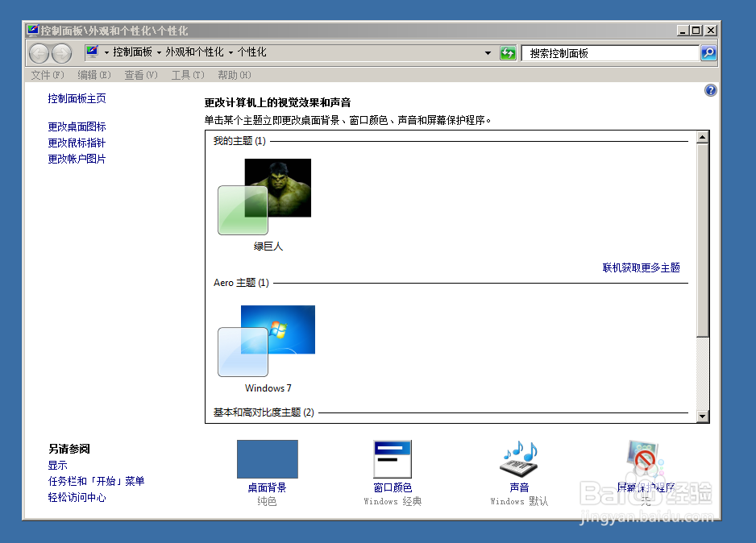The width and height of the screenshot is (756, 543).
Task: Click the theme list vertical scrollbar thumb
Action: tap(703, 240)
